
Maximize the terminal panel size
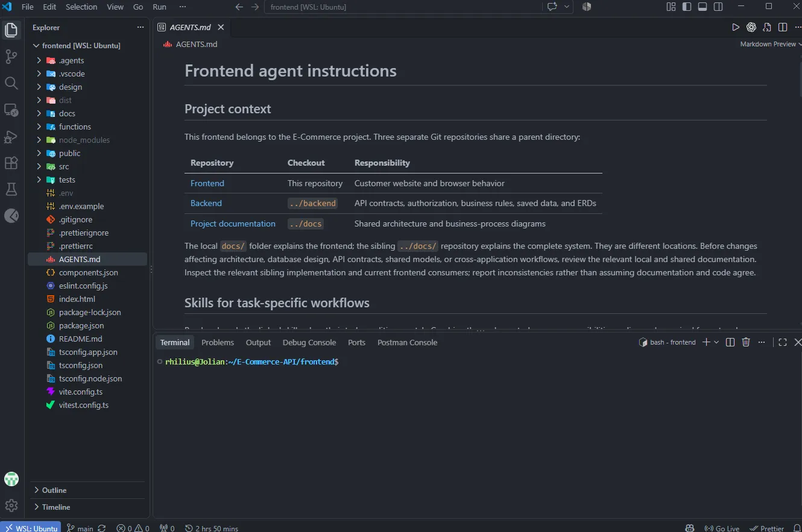pyautogui.click(x=783, y=342)
